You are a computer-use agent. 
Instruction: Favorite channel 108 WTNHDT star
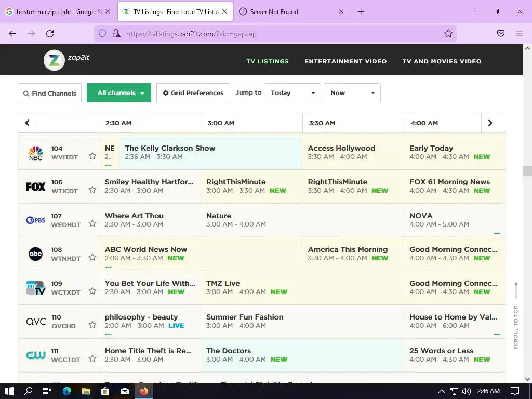coord(92,257)
